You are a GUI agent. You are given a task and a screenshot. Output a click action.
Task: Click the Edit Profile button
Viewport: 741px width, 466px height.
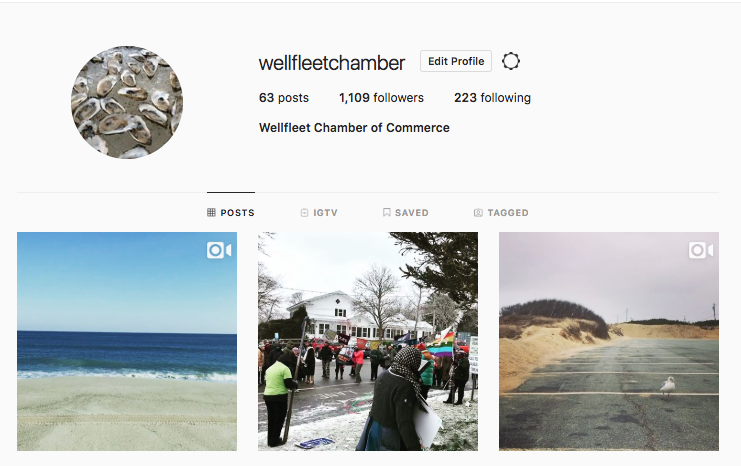(x=456, y=61)
